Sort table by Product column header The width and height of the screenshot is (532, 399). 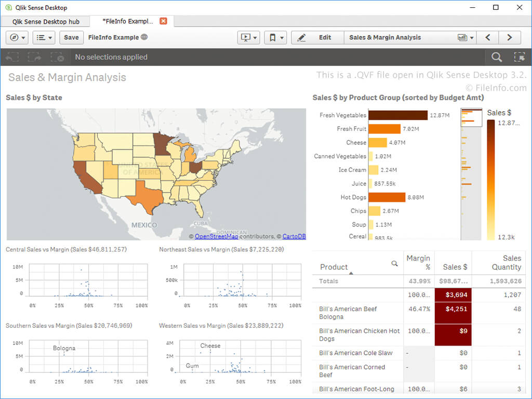point(334,267)
